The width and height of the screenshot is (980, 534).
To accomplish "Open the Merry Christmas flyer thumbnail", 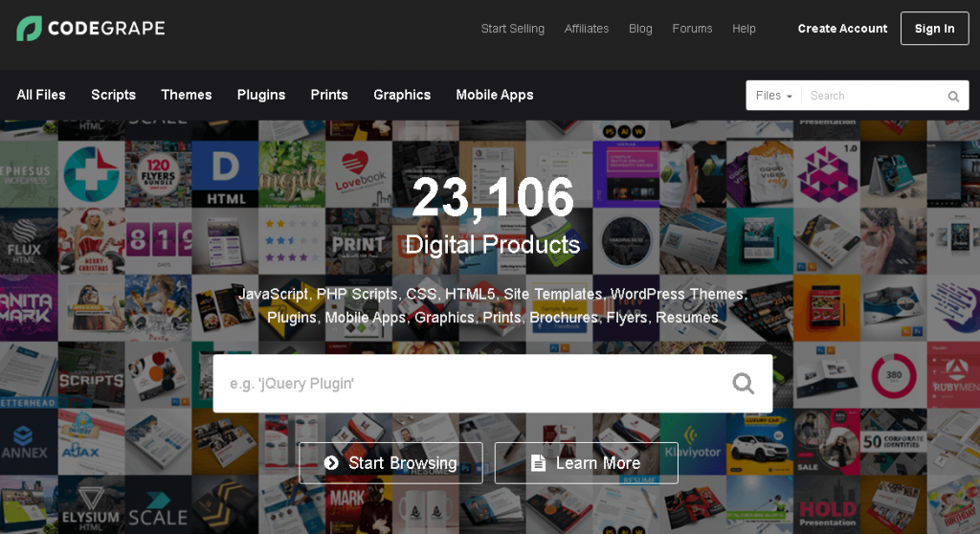I will point(91,241).
